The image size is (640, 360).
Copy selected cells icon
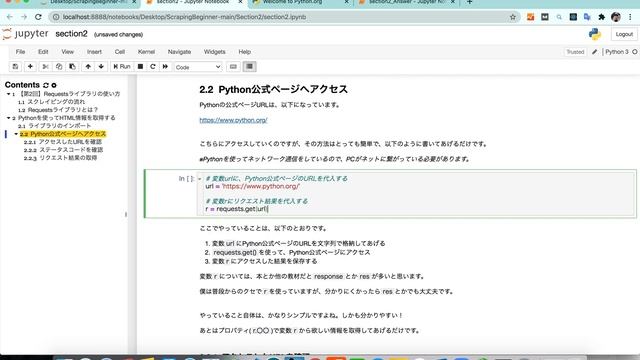point(59,67)
